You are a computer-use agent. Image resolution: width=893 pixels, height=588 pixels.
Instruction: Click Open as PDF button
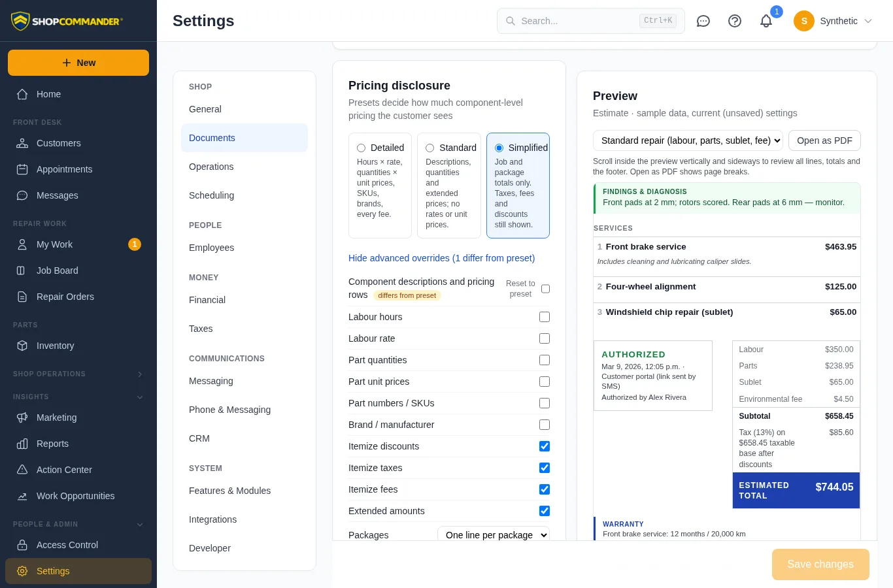pos(824,140)
